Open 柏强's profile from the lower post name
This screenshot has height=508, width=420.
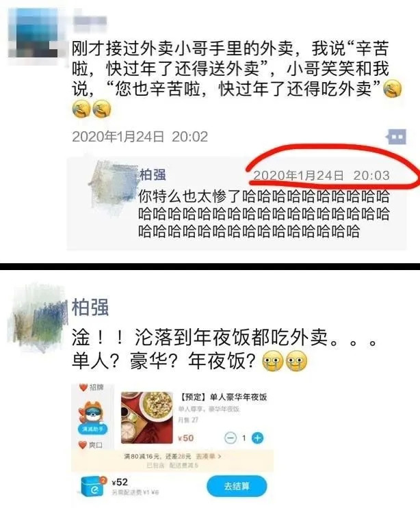(x=90, y=307)
